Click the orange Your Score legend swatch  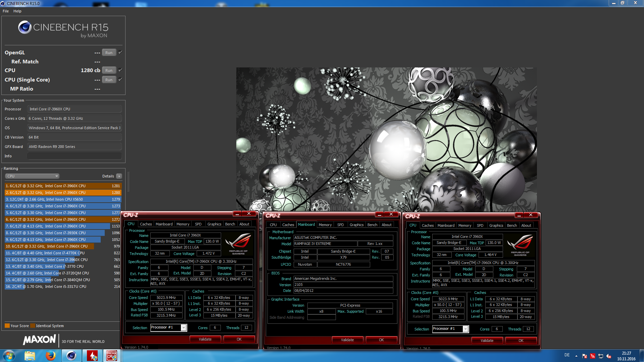click(7, 326)
